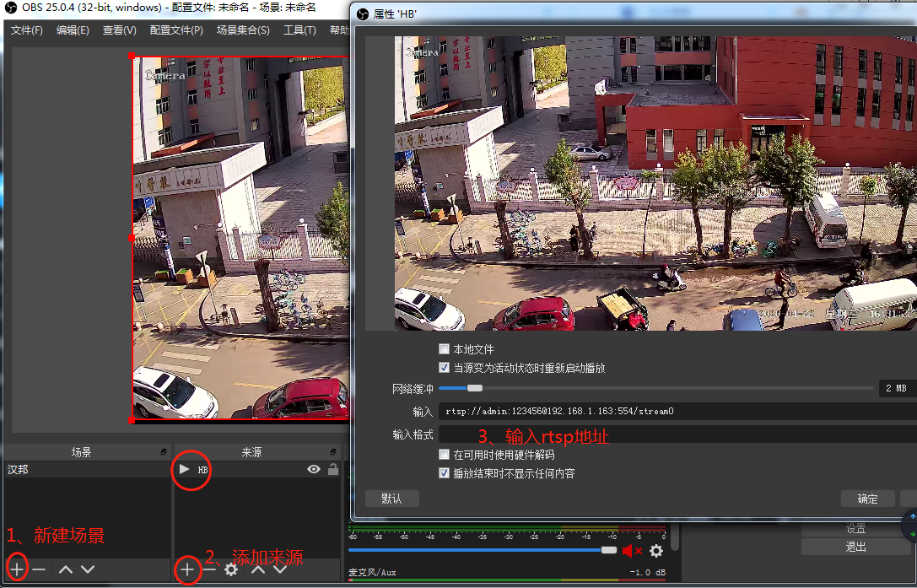Open audio mixer settings gear icon
This screenshot has height=588, width=917.
click(x=657, y=551)
